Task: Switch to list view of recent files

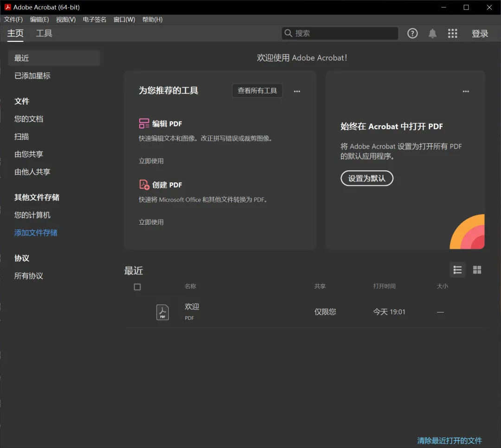Action: tap(457, 270)
